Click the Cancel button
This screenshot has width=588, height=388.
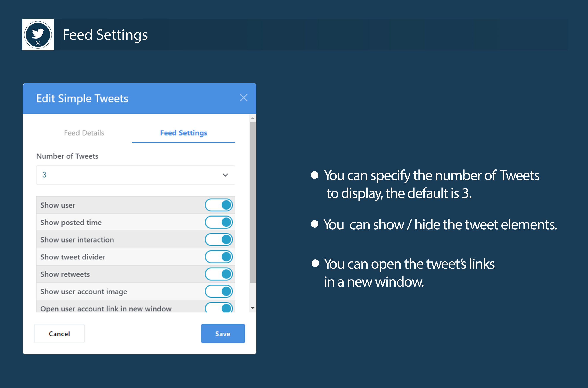tap(59, 334)
